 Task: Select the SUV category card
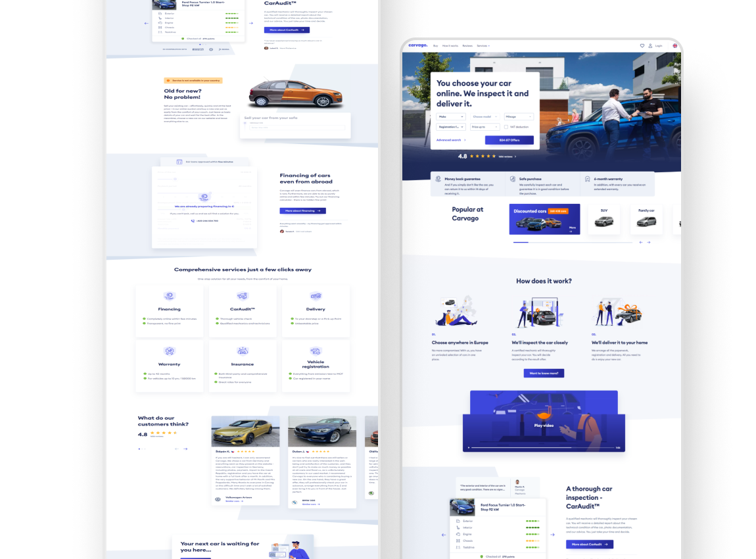tap(603, 219)
